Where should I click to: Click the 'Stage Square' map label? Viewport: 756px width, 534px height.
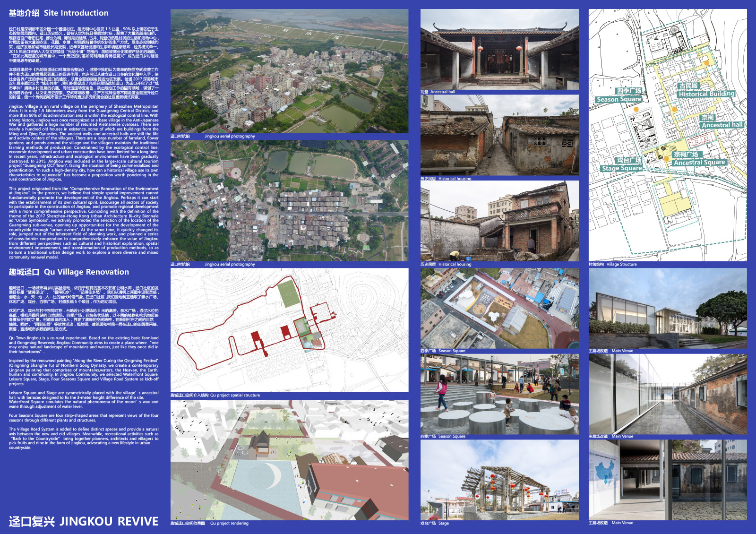622,168
